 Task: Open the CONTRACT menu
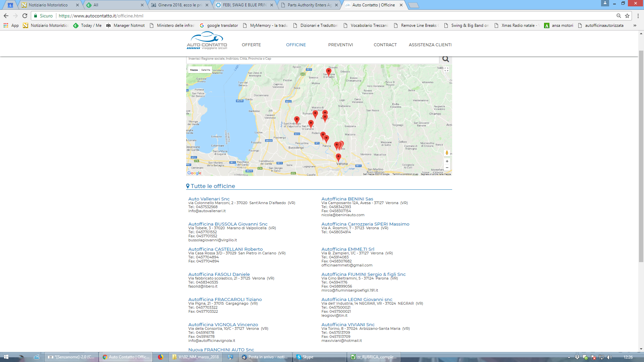pyautogui.click(x=385, y=45)
